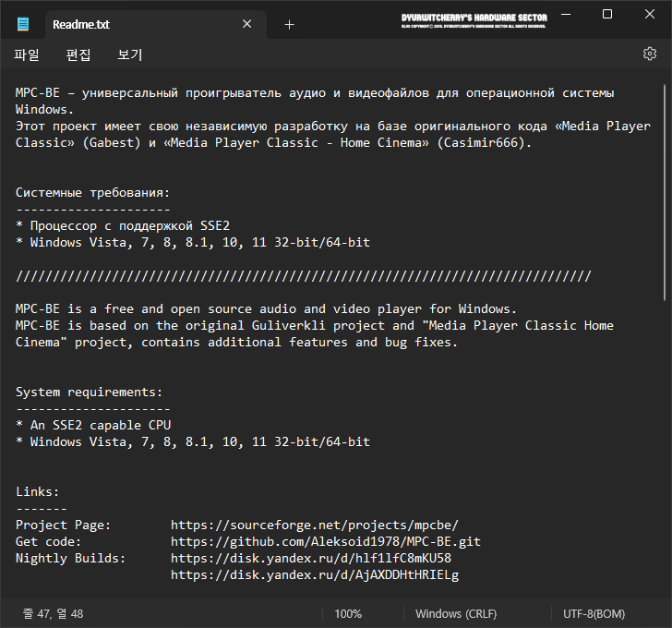Click the 'Nightly Builds:' label
The height and width of the screenshot is (628, 672).
point(70,558)
